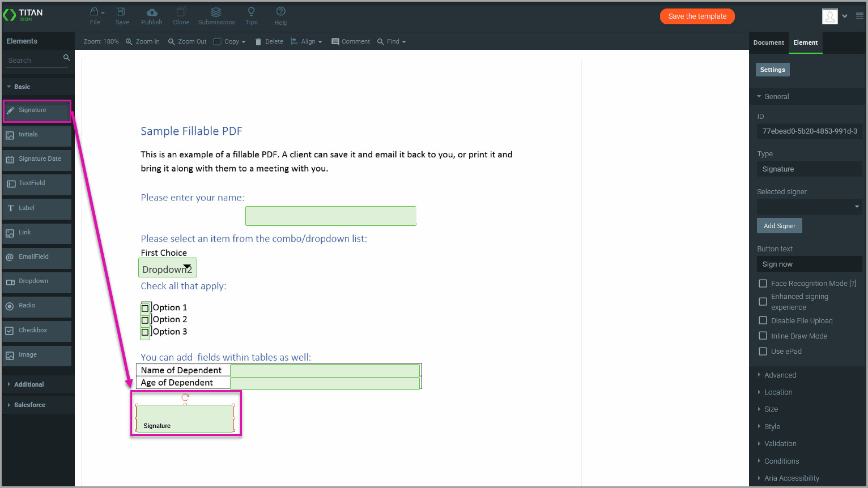Zoom Out of the document
This screenshot has height=488, width=868.
[188, 41]
